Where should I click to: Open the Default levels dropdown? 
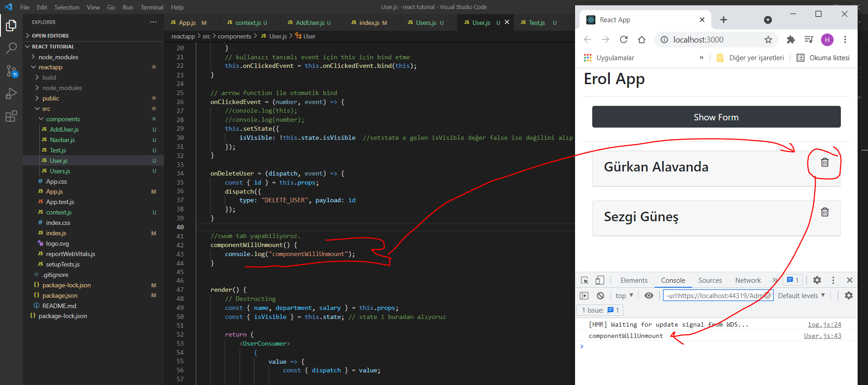pyautogui.click(x=801, y=296)
